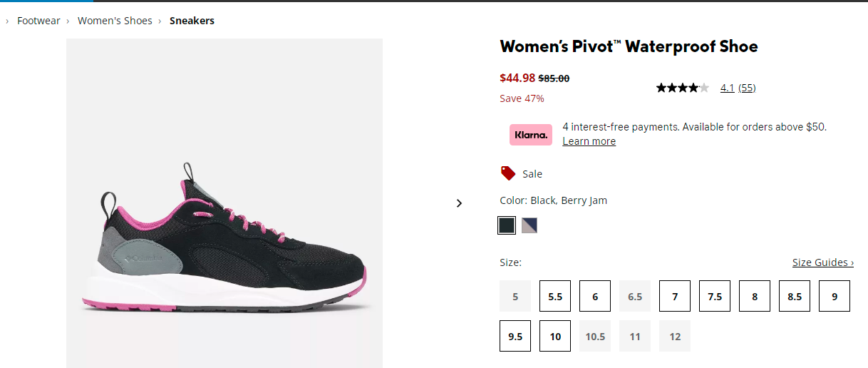
Task: Select shoe size 5.5
Action: (x=555, y=297)
